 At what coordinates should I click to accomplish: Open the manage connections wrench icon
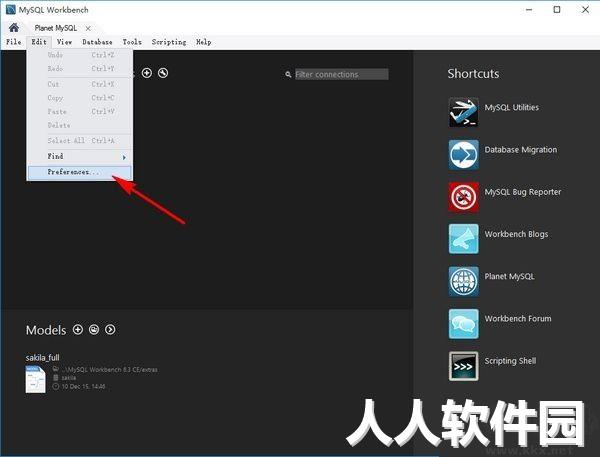(163, 73)
